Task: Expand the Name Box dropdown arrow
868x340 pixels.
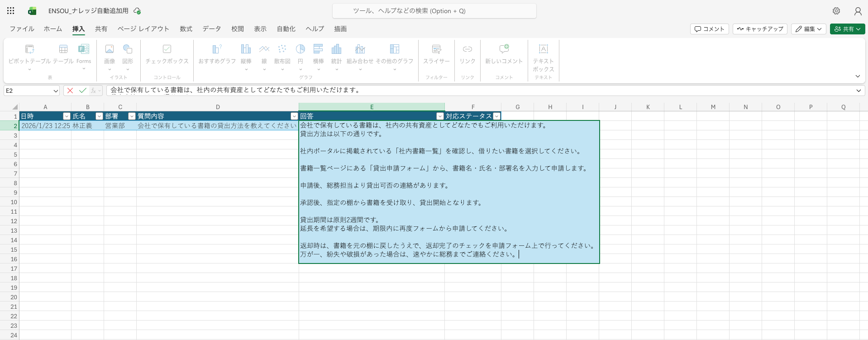Action: point(56,91)
